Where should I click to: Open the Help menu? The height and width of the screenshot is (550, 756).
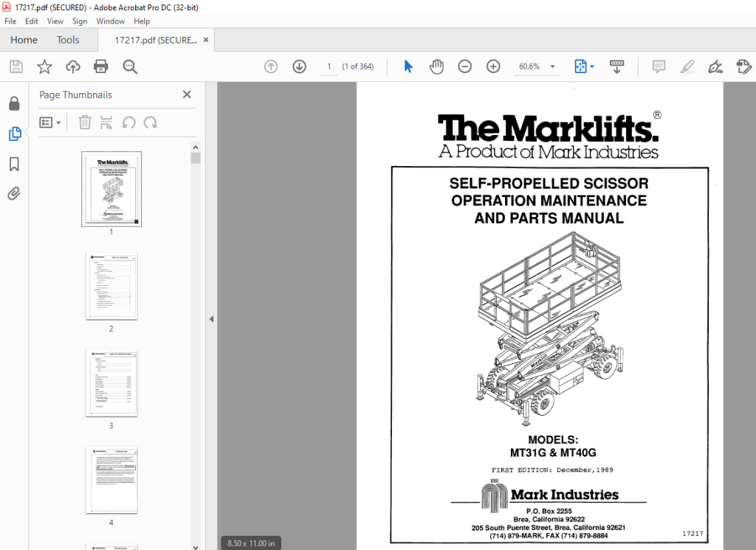click(142, 21)
